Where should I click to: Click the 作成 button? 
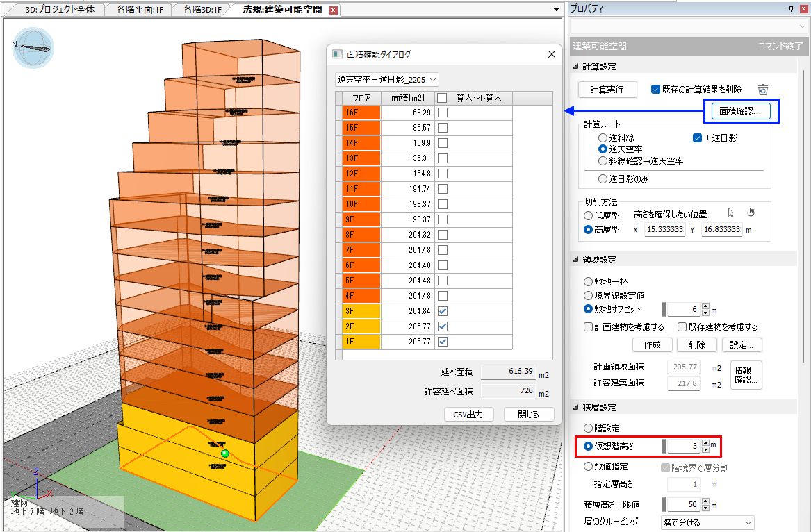[x=653, y=345]
